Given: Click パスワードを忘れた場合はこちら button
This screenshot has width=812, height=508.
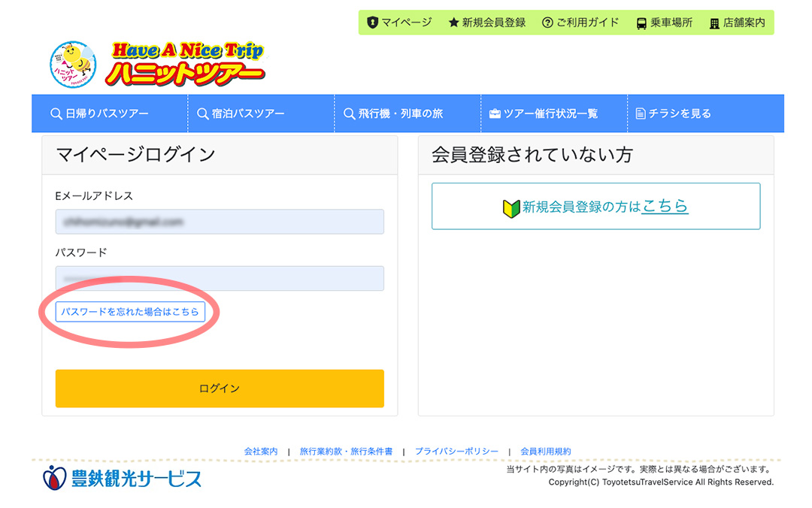Looking at the screenshot, I should [130, 311].
